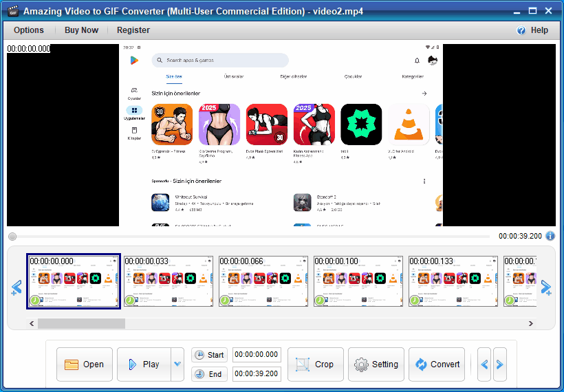564x392 pixels.
Task: Click the Open folder button
Action: (84, 364)
